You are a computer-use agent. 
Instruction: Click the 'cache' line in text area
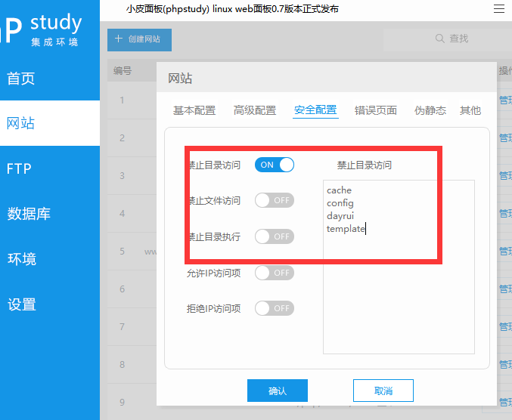[x=339, y=190]
